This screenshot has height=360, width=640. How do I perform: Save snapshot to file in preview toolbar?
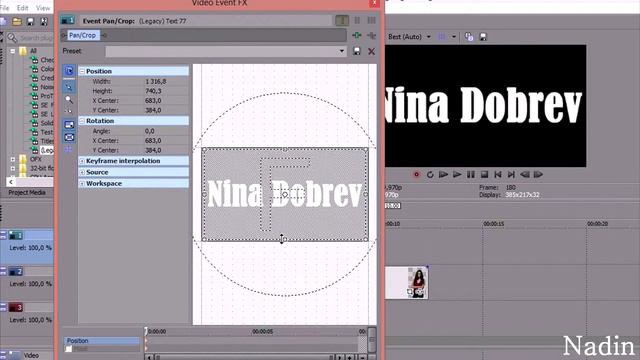pyautogui.click(x=483, y=37)
